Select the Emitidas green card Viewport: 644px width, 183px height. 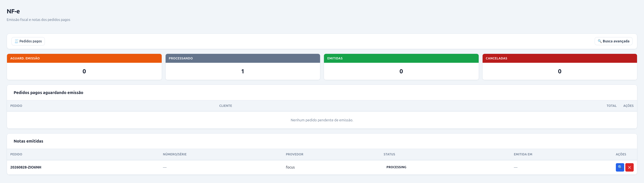point(401,67)
